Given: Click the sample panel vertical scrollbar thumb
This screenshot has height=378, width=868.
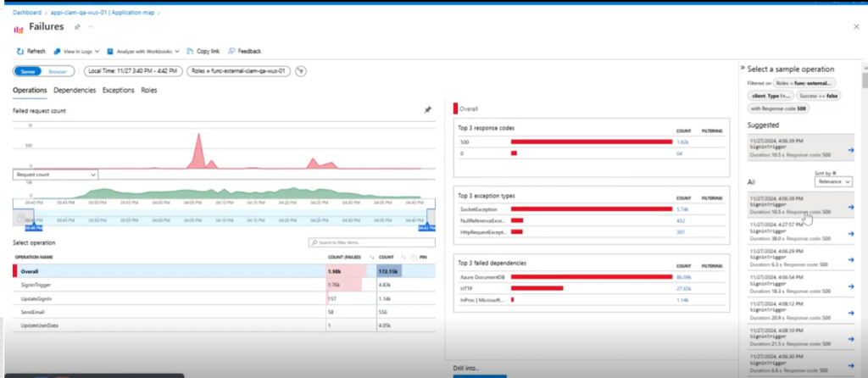Looking at the screenshot, I should [865, 81].
